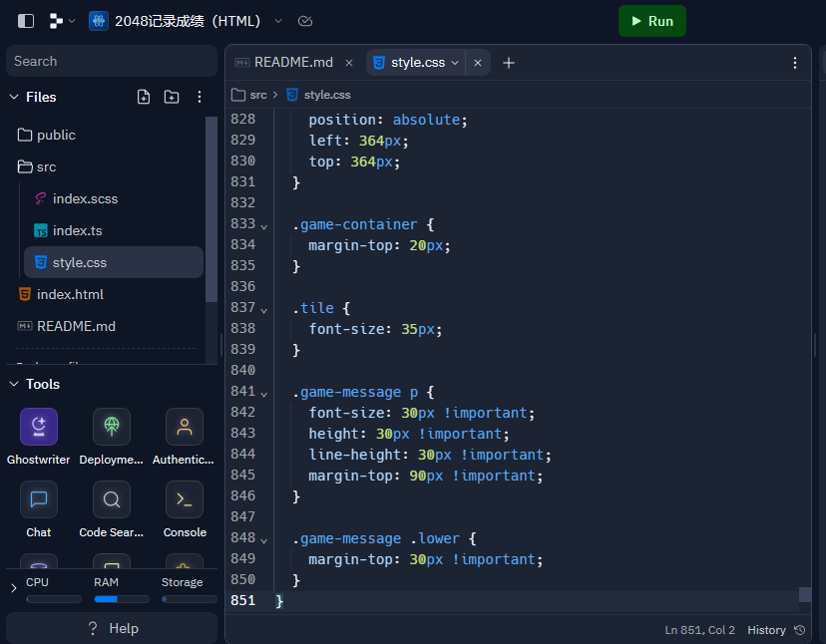Click the green Run button
826x644 pixels.
652,21
